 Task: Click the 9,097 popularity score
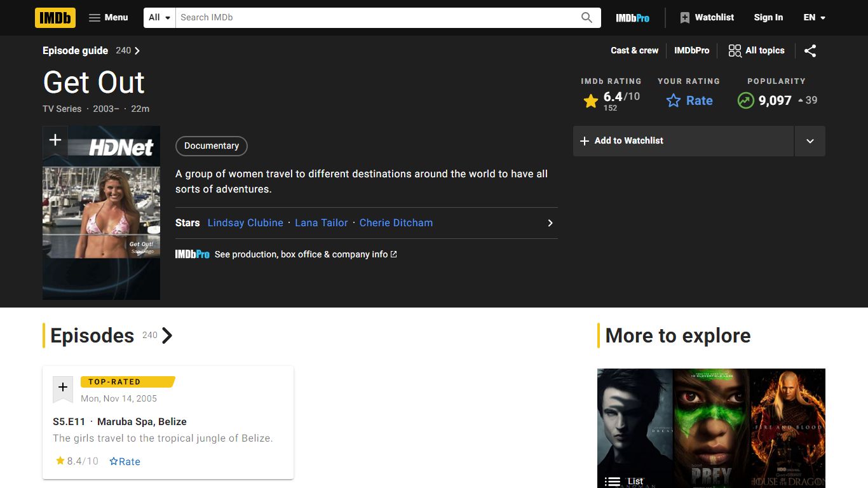tap(775, 100)
